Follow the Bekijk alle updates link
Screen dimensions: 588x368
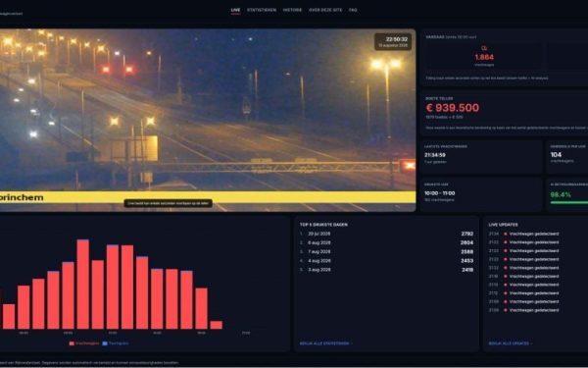tap(511, 343)
